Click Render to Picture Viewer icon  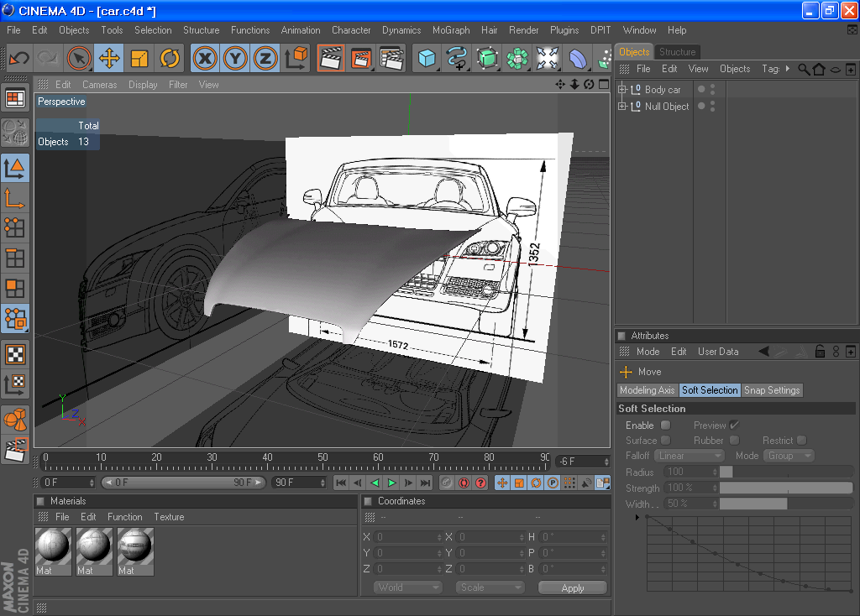click(x=361, y=58)
